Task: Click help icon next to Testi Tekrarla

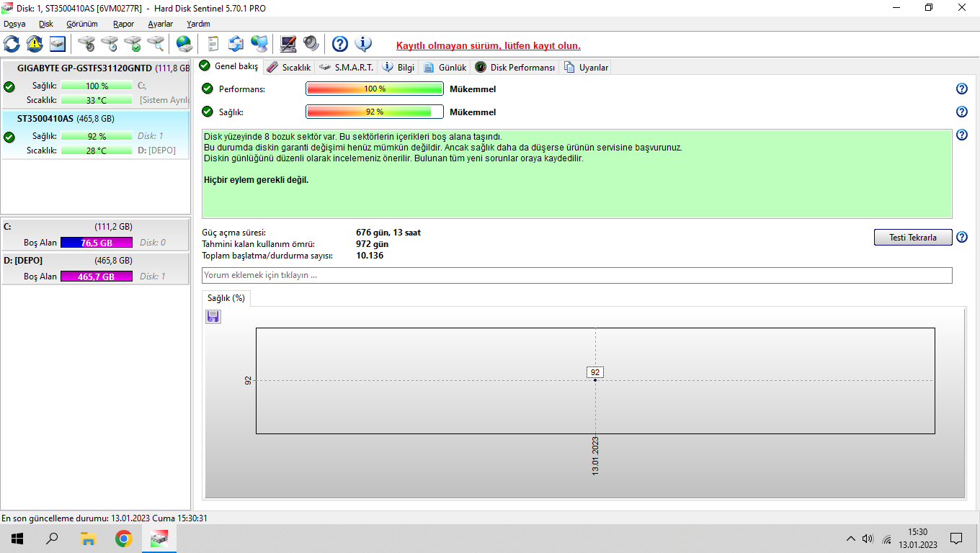Action: 961,237
